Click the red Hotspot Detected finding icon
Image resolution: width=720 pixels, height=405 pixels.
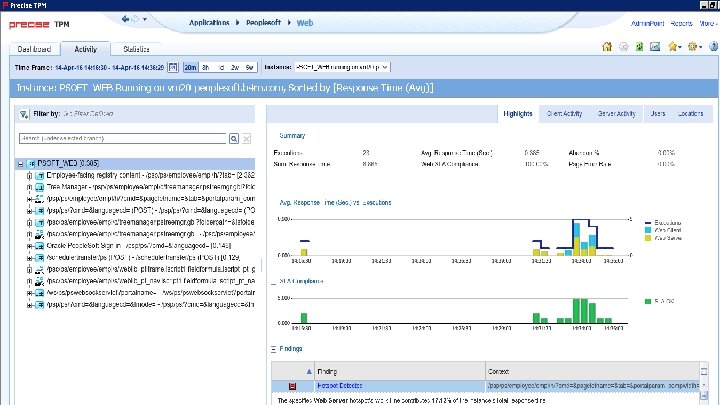(292, 386)
